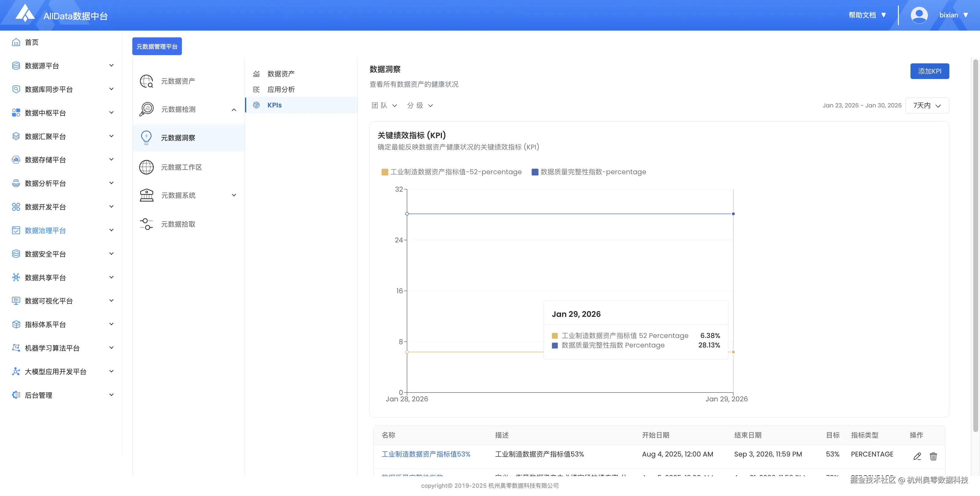Select the 数据资产 menu item
The width and height of the screenshot is (980, 496).
coord(281,74)
